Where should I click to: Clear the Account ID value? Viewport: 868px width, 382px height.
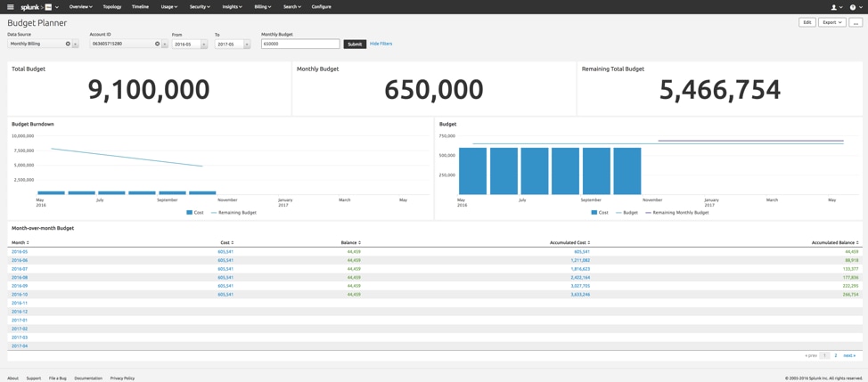(157, 43)
